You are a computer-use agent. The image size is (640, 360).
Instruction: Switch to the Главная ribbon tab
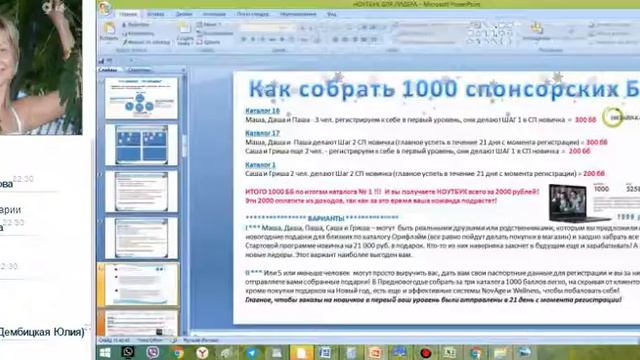point(128,14)
